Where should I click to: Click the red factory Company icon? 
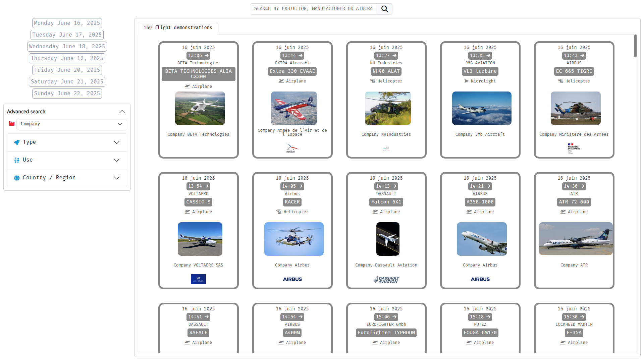pyautogui.click(x=12, y=124)
